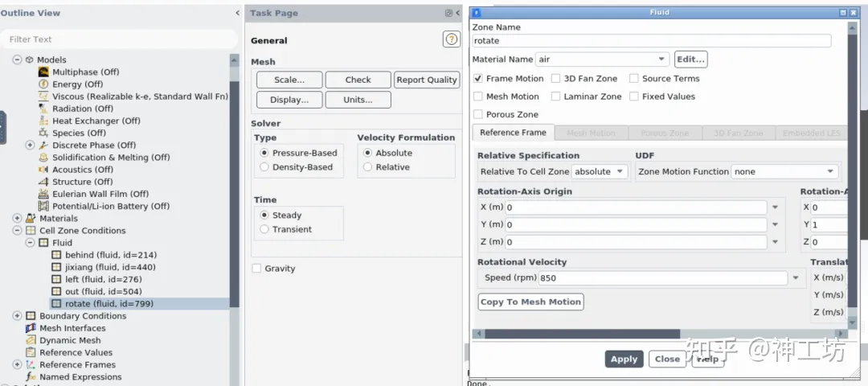The height and width of the screenshot is (386, 868).
Task: Click the Mesh Interfaces icon
Action: [x=31, y=328]
